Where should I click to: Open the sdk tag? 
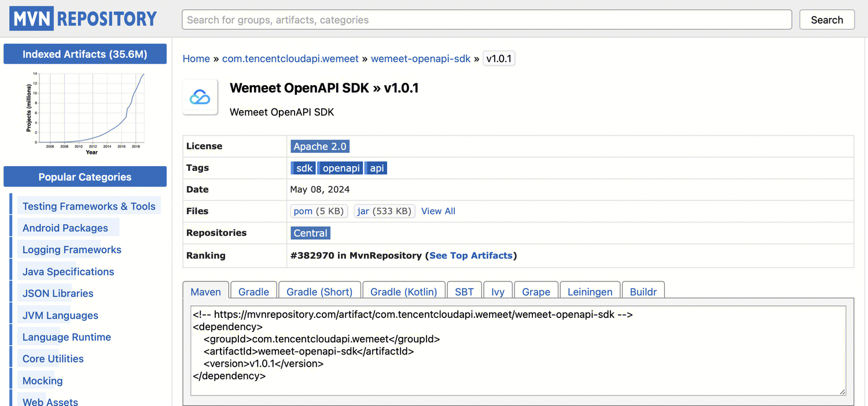click(x=303, y=168)
